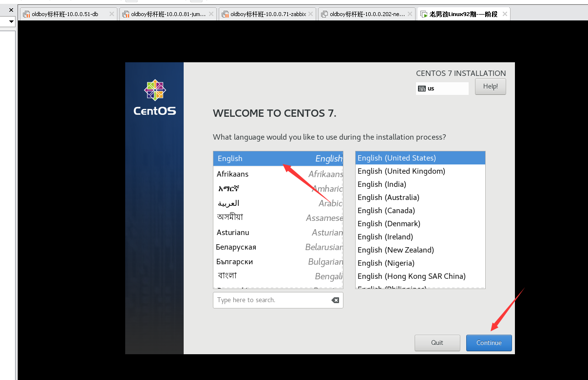Viewport: 588px width, 380px height.
Task: Close the 10.0.0.202-ne tab
Action: 410,14
